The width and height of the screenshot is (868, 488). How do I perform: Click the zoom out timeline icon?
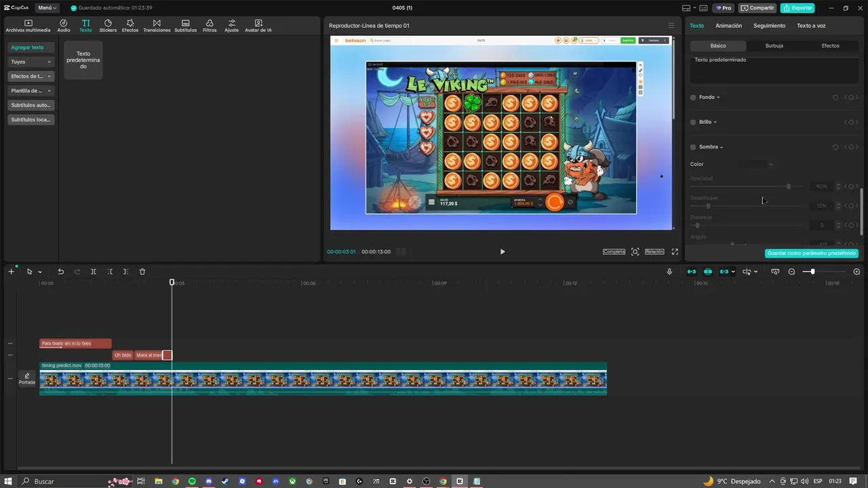791,272
